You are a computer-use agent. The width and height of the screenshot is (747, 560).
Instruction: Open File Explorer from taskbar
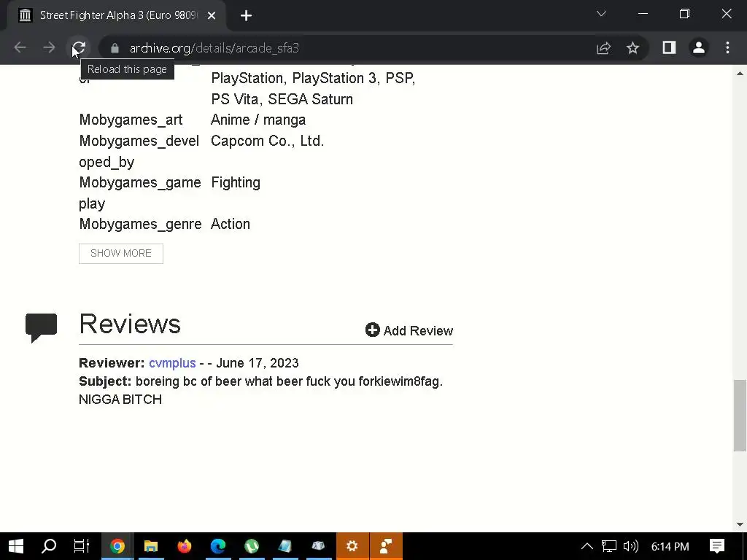point(151,546)
